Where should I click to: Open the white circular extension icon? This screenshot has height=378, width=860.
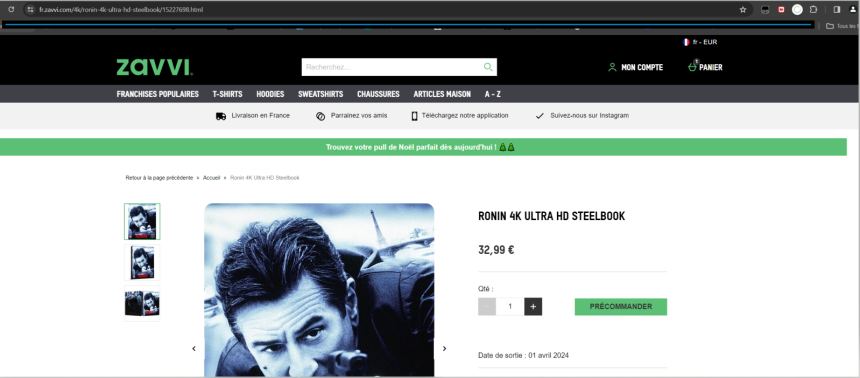(797, 9)
